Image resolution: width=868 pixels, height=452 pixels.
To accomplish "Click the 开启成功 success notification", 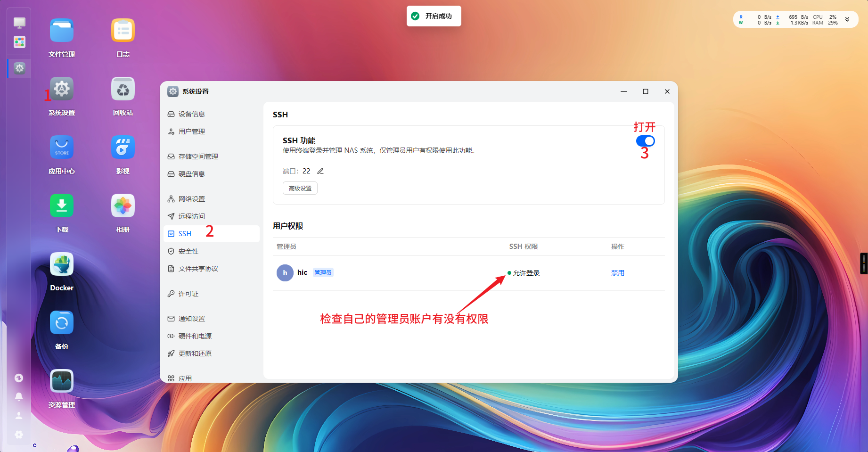I will 434,16.
